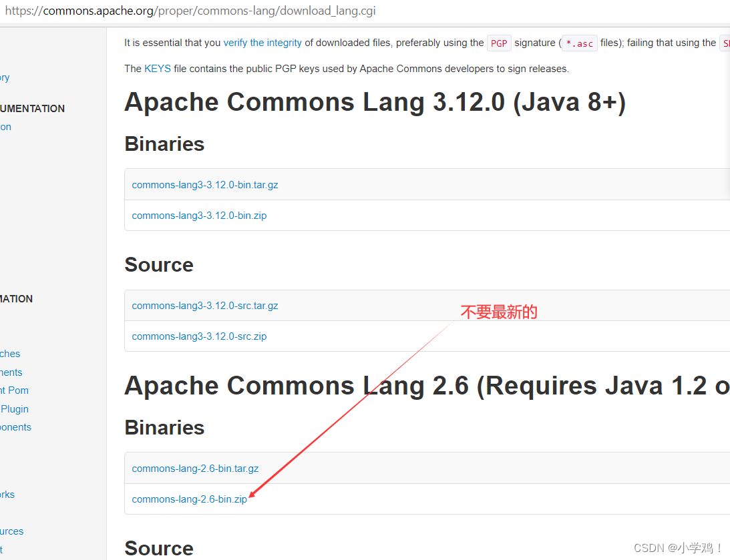Open commons-lang3-3.12.0-src.tar.gz source archive
This screenshot has width=730, height=560.
pyautogui.click(x=205, y=306)
